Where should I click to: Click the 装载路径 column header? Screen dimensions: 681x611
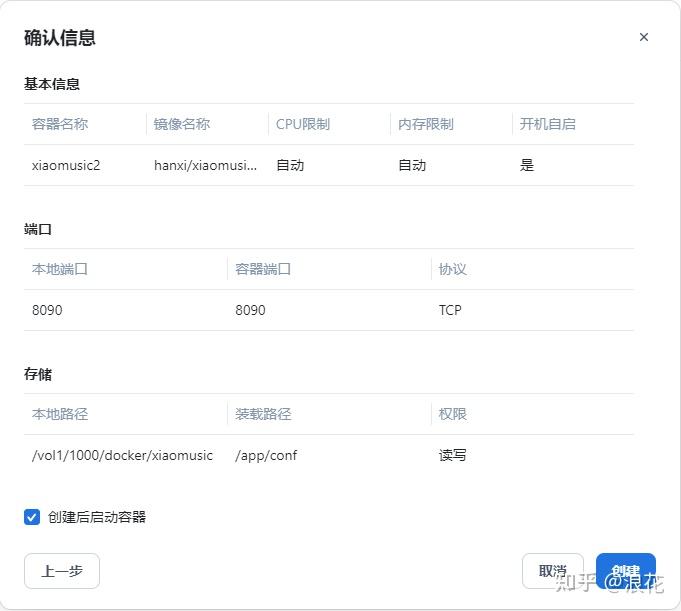(263, 414)
